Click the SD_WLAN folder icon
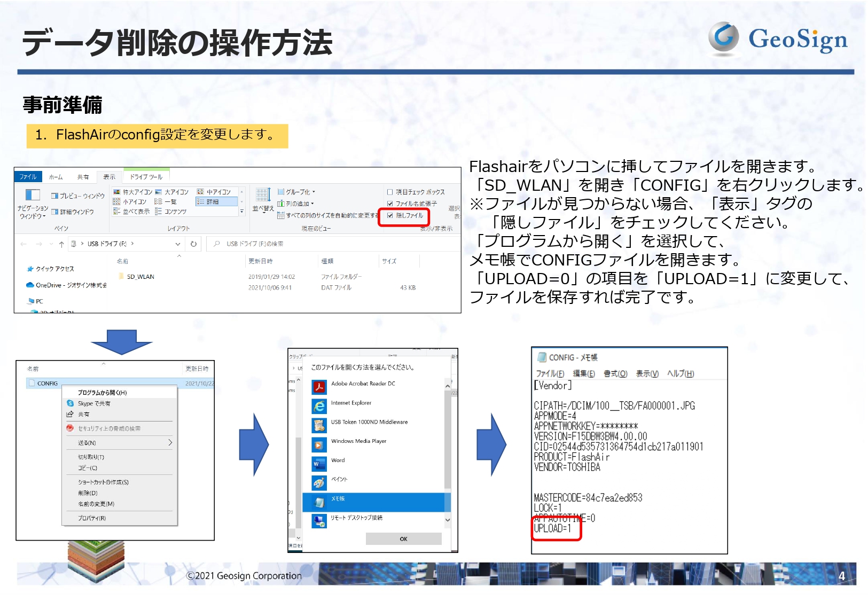The height and width of the screenshot is (601, 868). click(121, 277)
